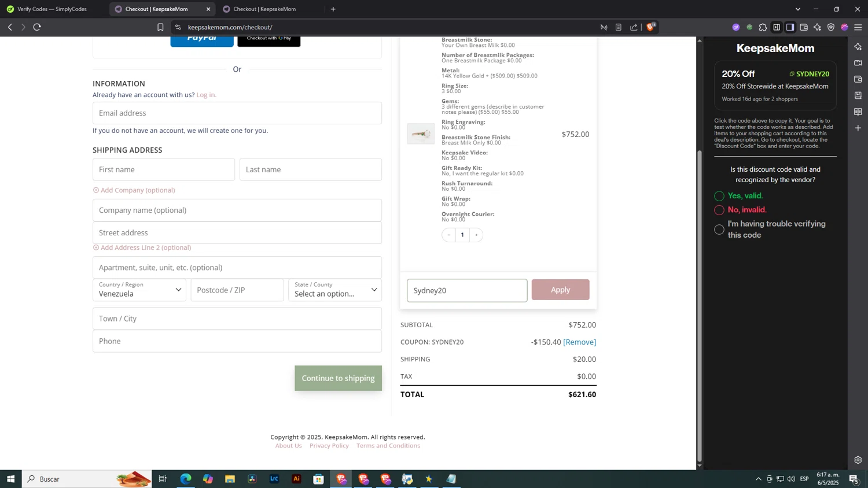Open Lightroom Classic from the taskbar
This screenshot has width=868, height=488.
click(x=274, y=479)
